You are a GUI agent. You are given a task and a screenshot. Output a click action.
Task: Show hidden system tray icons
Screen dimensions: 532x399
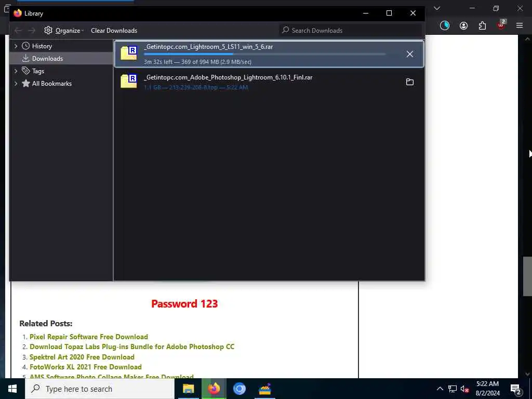click(440, 389)
